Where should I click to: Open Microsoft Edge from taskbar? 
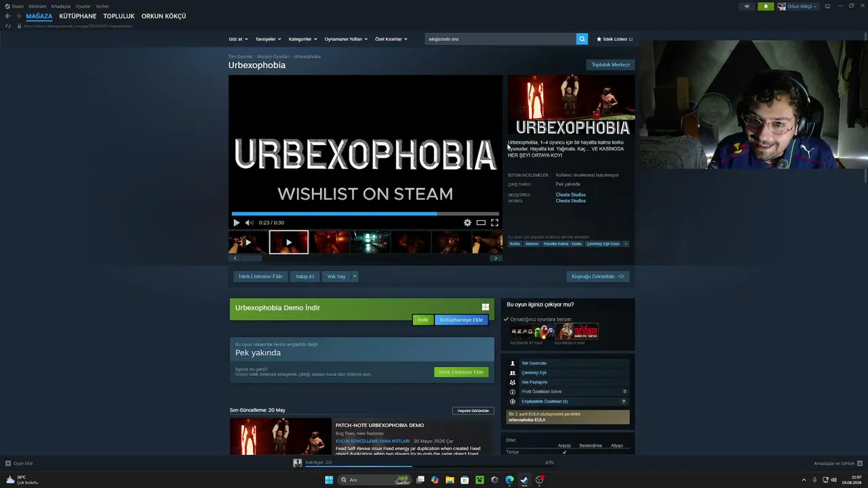coord(509,480)
